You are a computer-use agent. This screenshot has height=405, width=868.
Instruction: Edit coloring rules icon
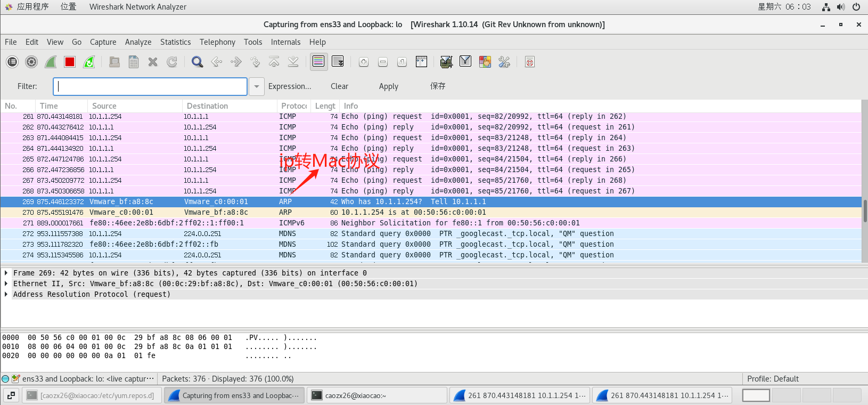485,62
